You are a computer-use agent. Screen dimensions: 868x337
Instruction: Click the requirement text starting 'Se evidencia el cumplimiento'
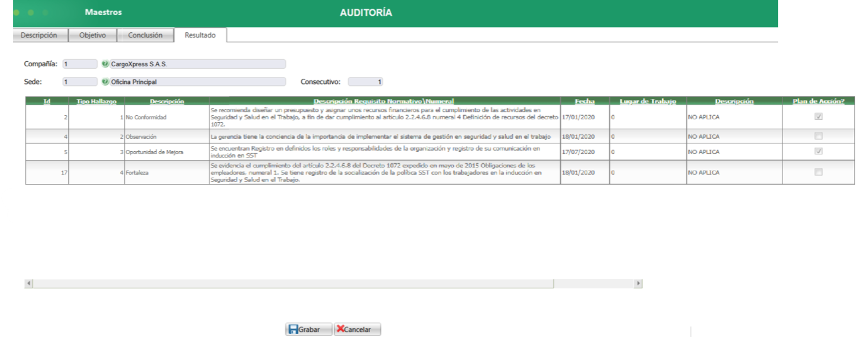pos(376,173)
